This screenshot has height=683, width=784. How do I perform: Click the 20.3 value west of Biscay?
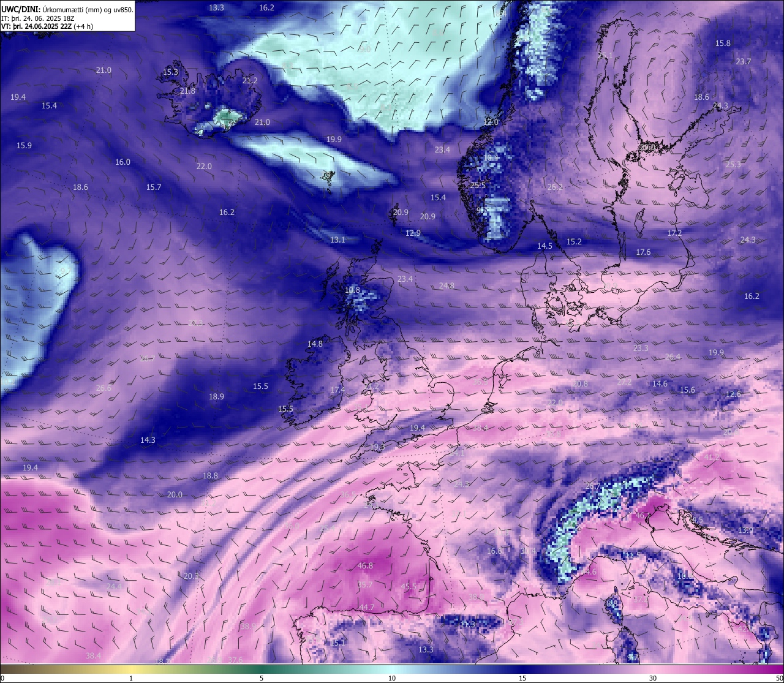point(191,576)
